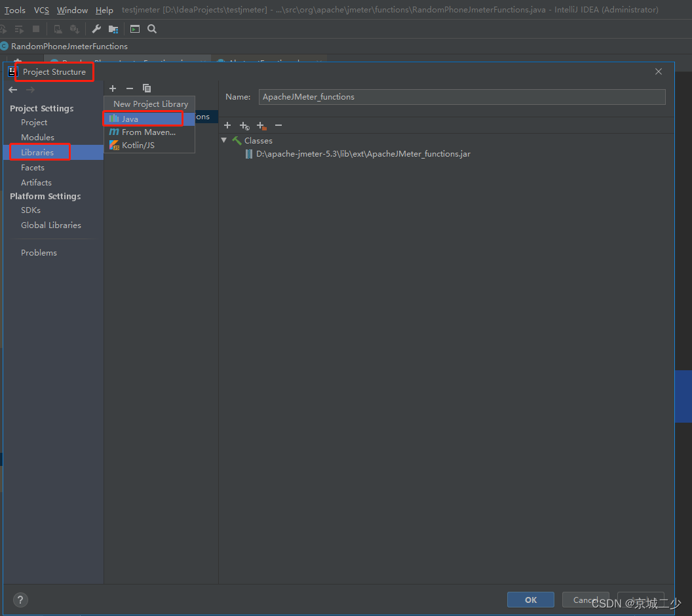The image size is (692, 616).
Task: Select SDKs under Platform Settings
Action: pyautogui.click(x=30, y=210)
